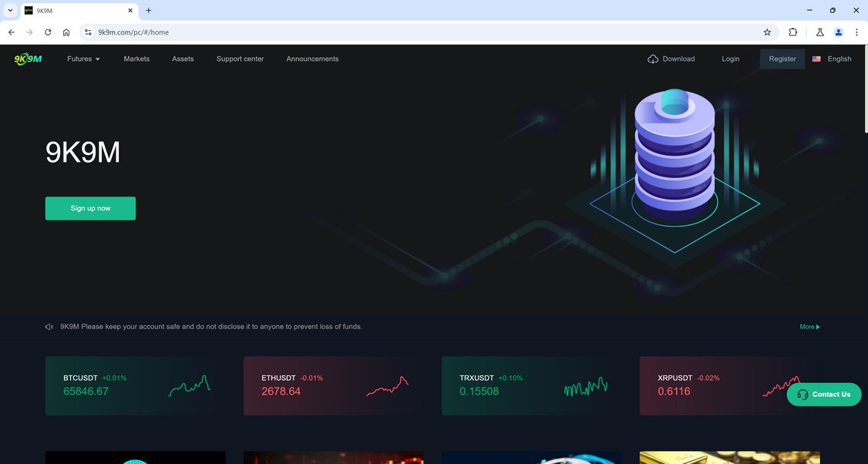Bookmark the page with the star icon
This screenshot has width=868, height=464.
click(x=767, y=32)
